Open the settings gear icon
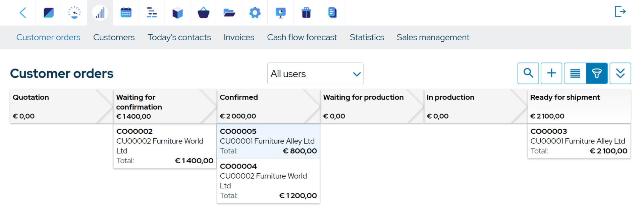This screenshot has width=644, height=223. [x=255, y=13]
